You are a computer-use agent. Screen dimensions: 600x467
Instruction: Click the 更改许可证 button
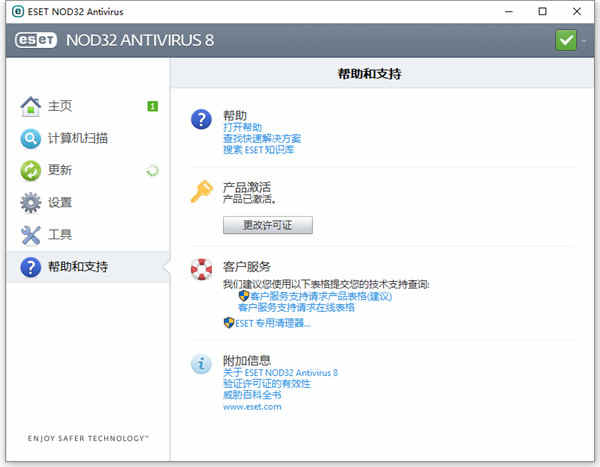click(268, 225)
